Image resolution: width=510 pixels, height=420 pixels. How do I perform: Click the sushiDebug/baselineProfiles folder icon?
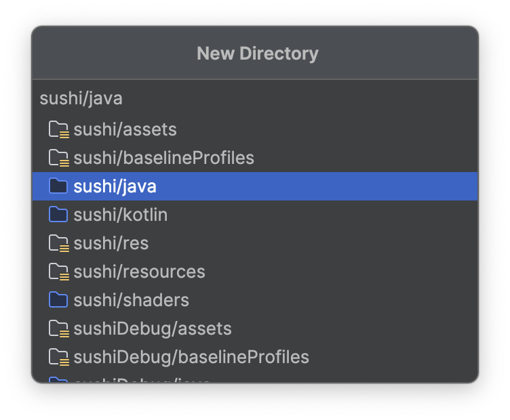[x=59, y=357]
